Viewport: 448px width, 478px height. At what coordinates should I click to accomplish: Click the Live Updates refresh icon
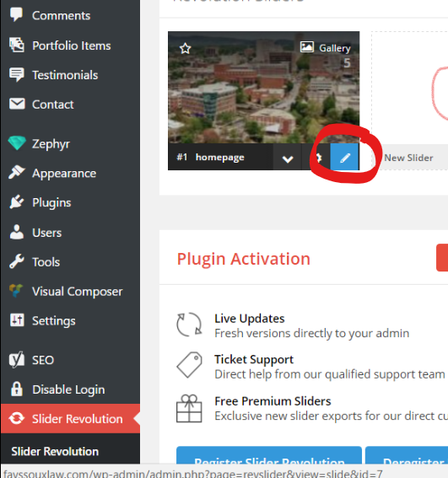click(189, 325)
